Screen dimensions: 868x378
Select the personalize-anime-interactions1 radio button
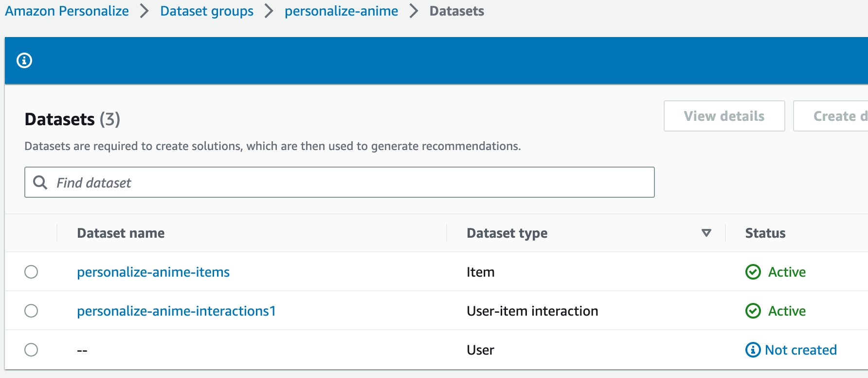click(x=31, y=311)
